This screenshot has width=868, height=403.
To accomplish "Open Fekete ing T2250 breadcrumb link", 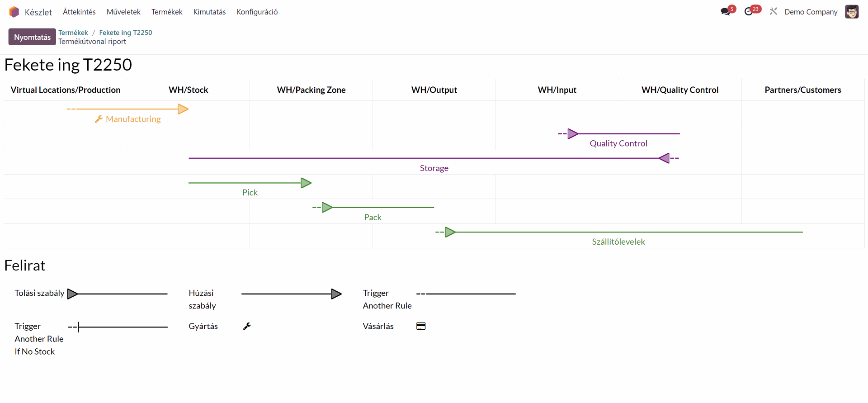I will (x=126, y=33).
